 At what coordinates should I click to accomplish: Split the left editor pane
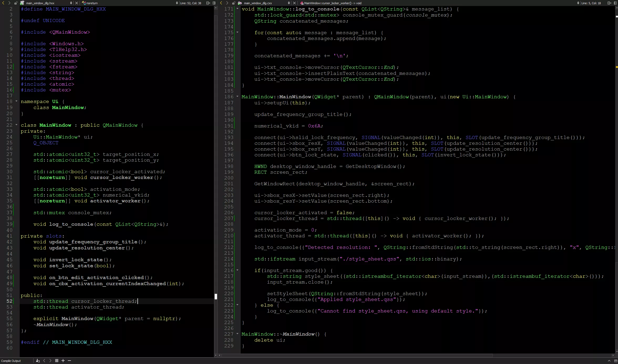coord(208,3)
